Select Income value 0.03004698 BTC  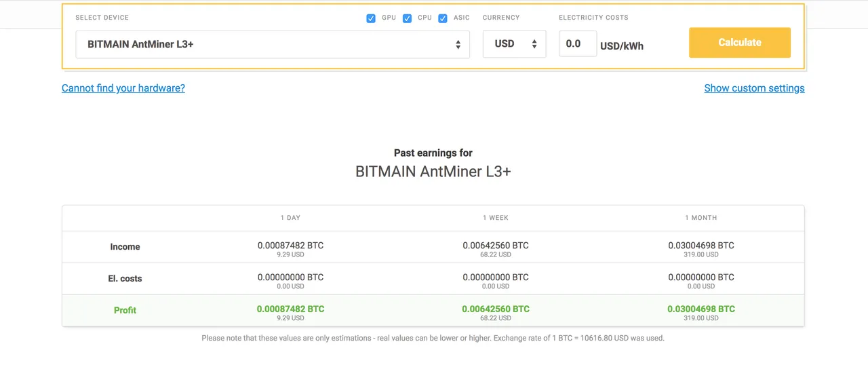pos(701,246)
